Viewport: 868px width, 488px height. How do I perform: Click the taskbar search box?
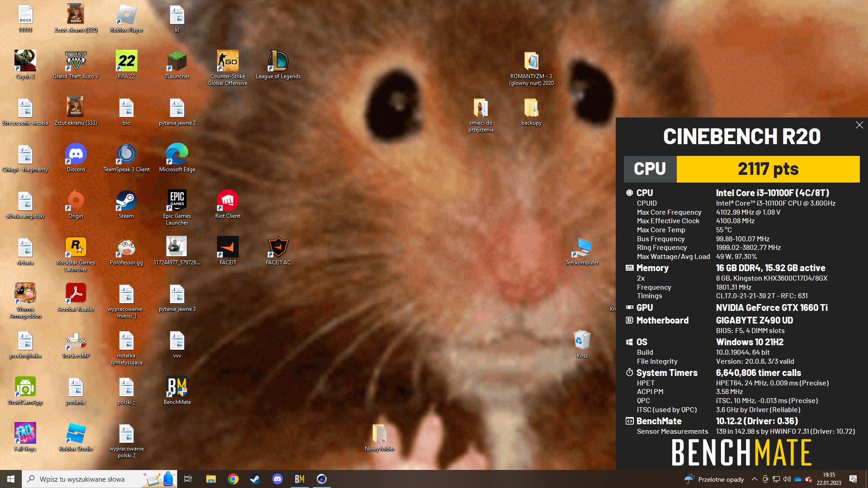99,479
